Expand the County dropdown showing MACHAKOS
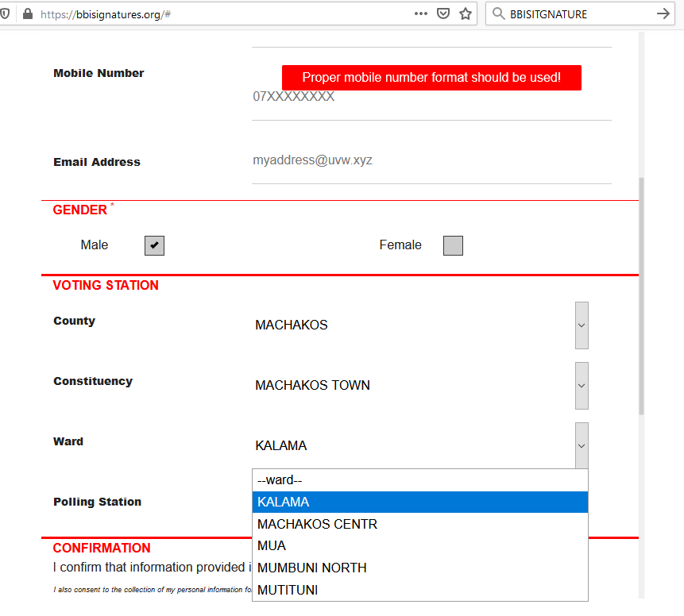 (582, 325)
